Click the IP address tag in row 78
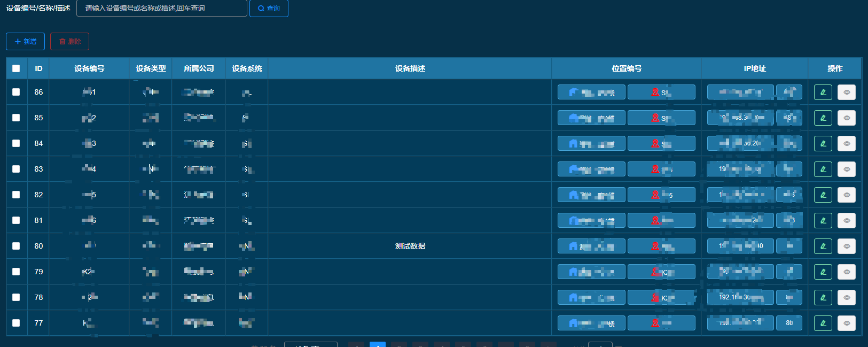 (x=740, y=297)
